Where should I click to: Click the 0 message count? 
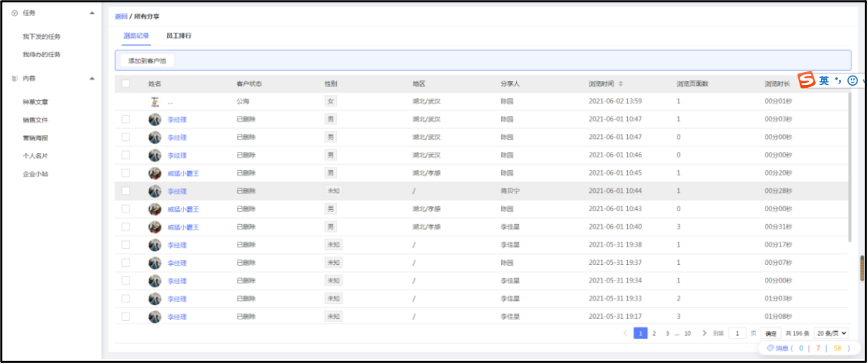pyautogui.click(x=801, y=349)
